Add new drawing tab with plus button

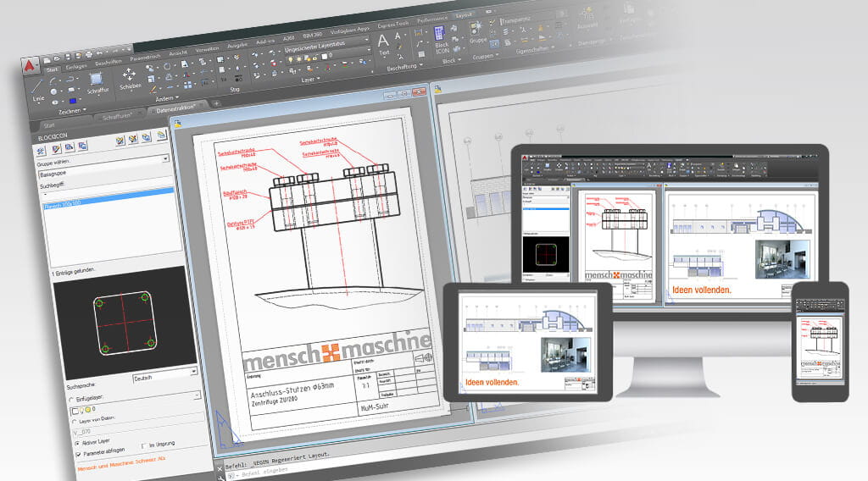tap(216, 103)
